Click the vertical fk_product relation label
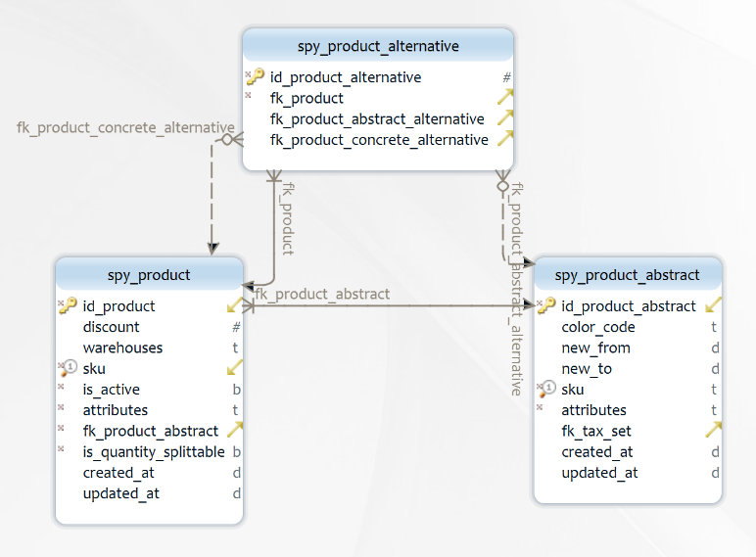The height and width of the screenshot is (557, 756). tap(288, 218)
